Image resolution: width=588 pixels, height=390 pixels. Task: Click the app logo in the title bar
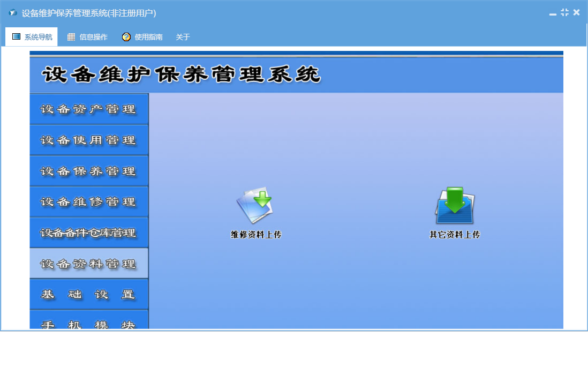[x=13, y=13]
